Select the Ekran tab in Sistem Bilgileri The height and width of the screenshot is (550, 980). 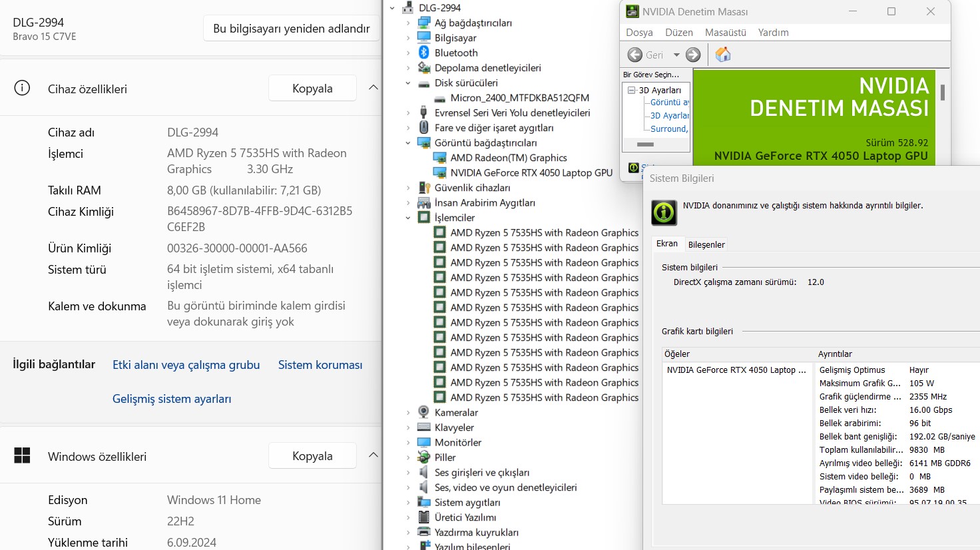[x=667, y=244]
